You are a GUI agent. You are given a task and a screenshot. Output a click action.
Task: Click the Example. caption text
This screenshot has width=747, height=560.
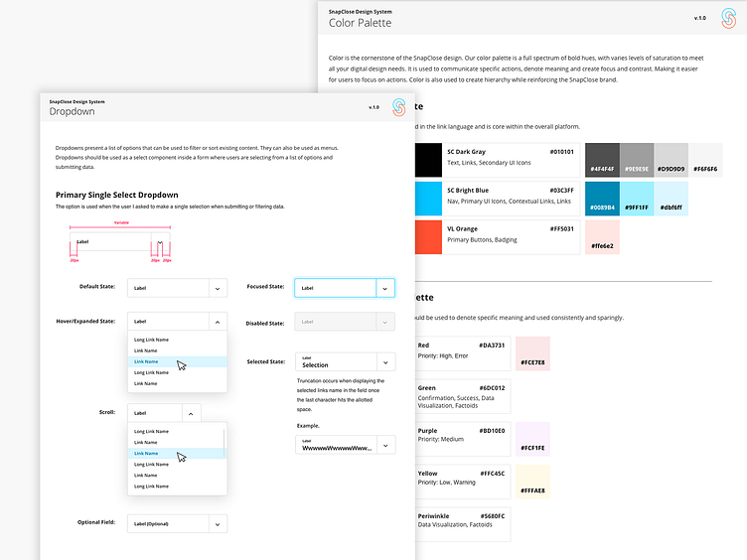[x=308, y=426]
